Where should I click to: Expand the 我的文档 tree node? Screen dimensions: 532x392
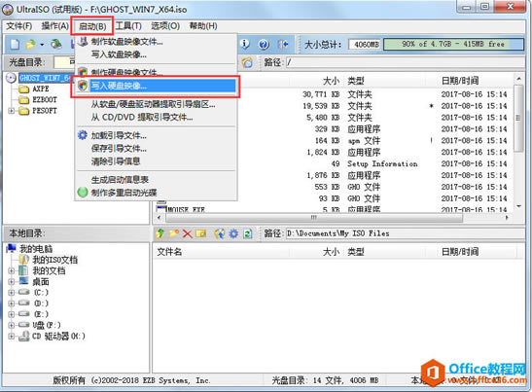pyautogui.click(x=12, y=270)
